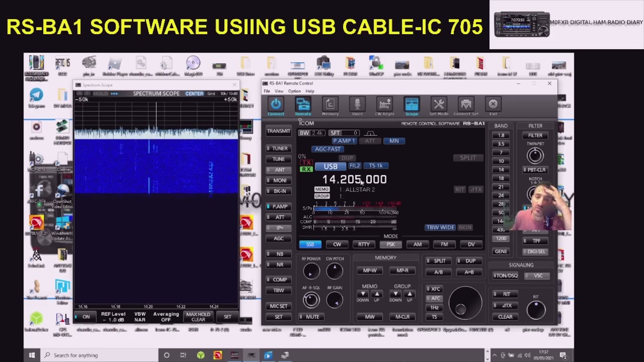Open the Voice microphone toolbar icon
Viewport: 644px width, 362px height.
click(x=357, y=104)
